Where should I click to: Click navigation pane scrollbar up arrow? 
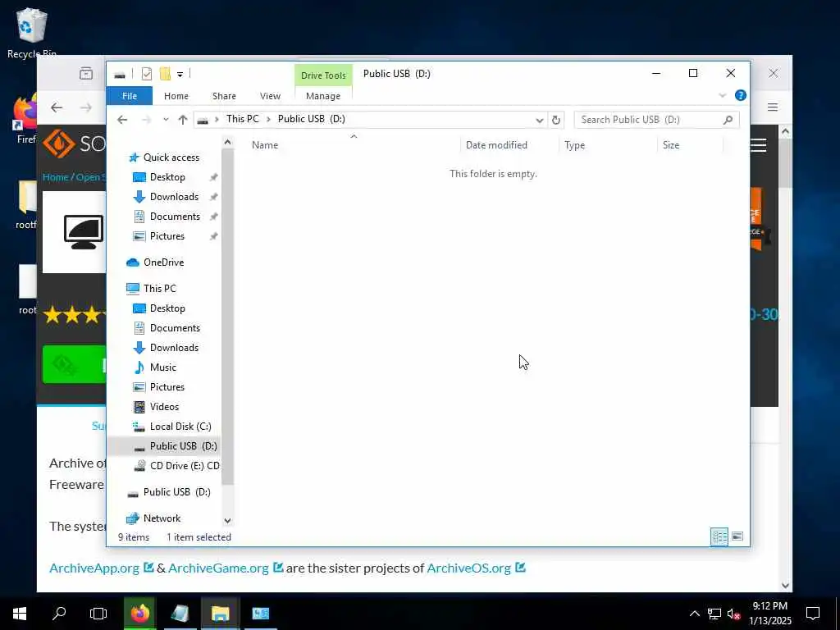pos(227,143)
